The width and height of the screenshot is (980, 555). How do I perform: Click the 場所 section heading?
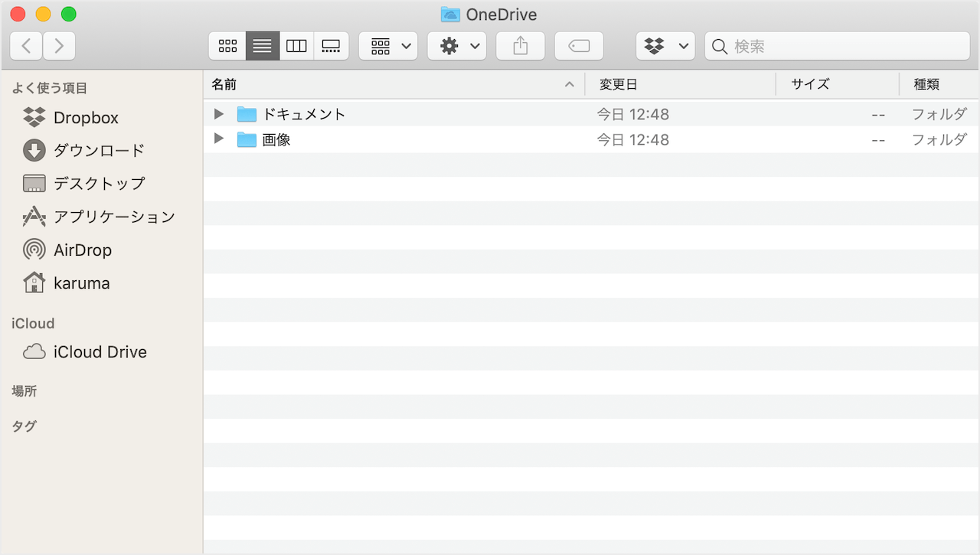click(x=24, y=391)
